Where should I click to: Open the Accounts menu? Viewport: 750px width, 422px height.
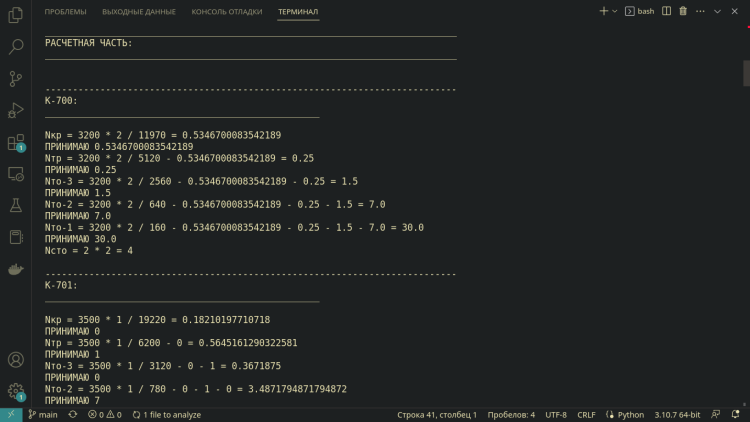(x=15, y=359)
